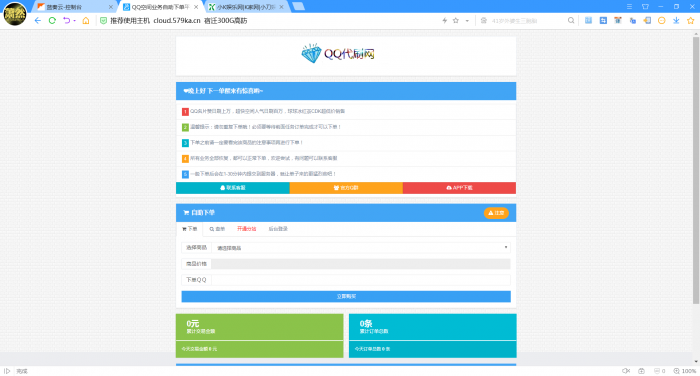
Task: Click notice number 2 text row
Action: click(x=346, y=127)
